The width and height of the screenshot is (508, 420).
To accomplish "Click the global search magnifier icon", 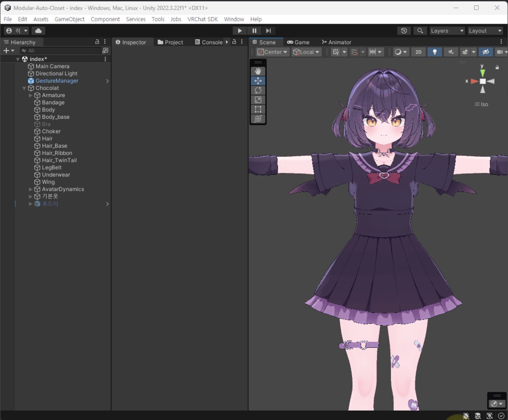I will 420,31.
